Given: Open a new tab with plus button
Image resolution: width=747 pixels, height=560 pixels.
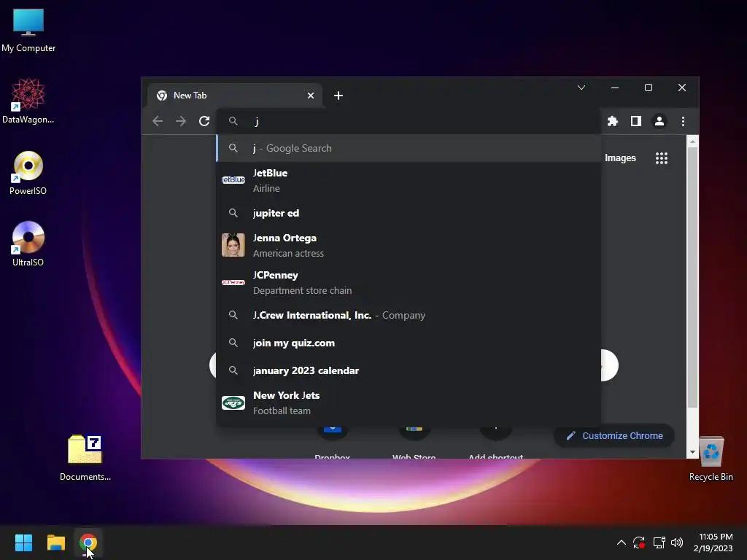Looking at the screenshot, I should click(x=338, y=96).
